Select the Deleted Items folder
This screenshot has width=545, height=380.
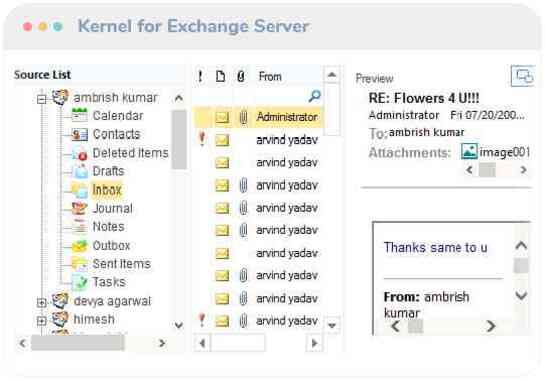tap(130, 153)
